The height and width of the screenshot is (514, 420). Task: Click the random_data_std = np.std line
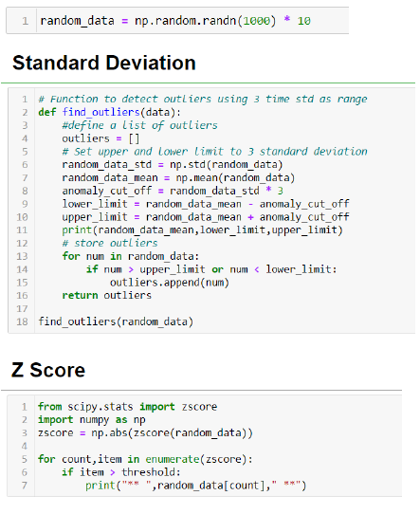pyautogui.click(x=173, y=165)
